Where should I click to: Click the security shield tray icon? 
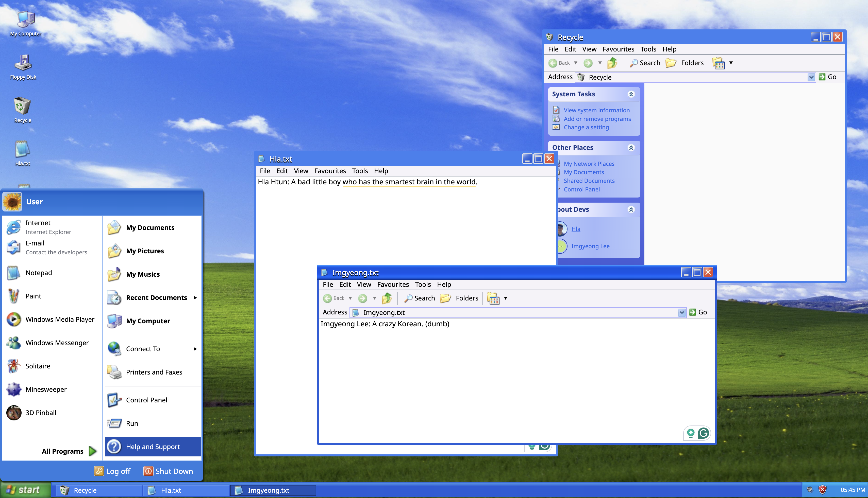[823, 490]
